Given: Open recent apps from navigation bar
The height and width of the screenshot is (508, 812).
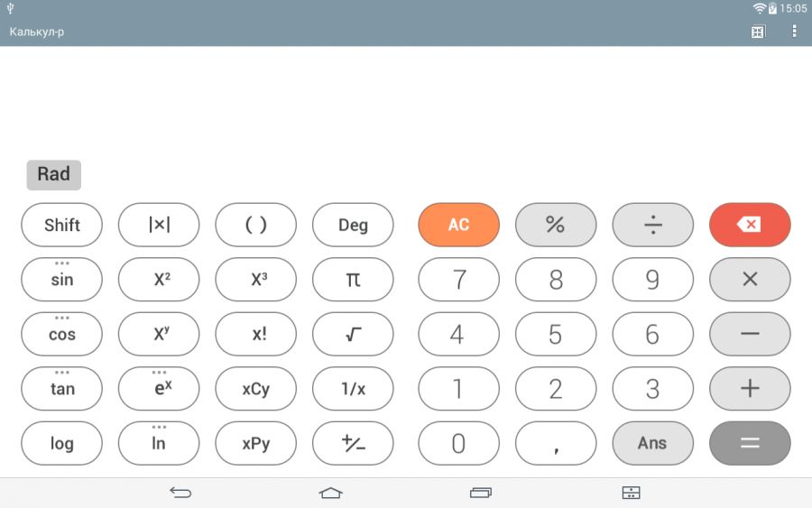Looking at the screenshot, I should [481, 493].
